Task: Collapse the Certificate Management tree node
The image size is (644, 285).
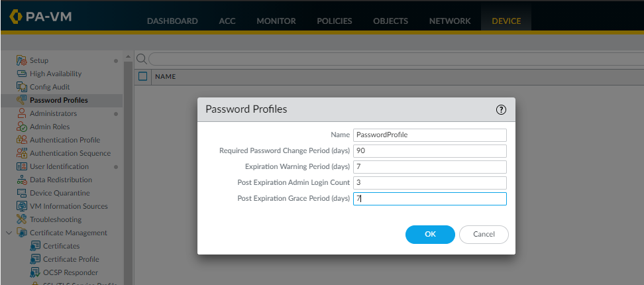Action: tap(9, 233)
